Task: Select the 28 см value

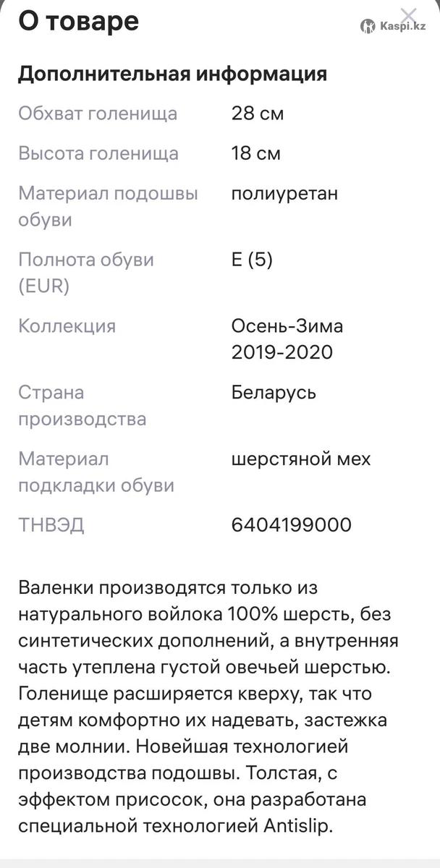Action: click(258, 114)
